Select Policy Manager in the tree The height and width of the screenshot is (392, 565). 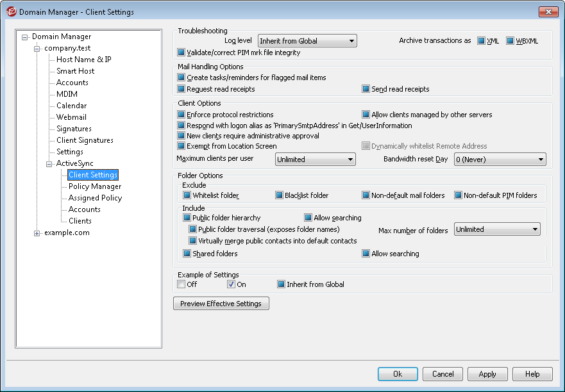click(94, 186)
